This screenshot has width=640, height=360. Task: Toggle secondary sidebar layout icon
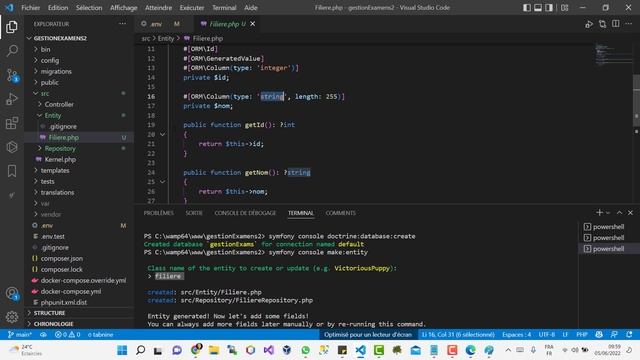click(549, 8)
